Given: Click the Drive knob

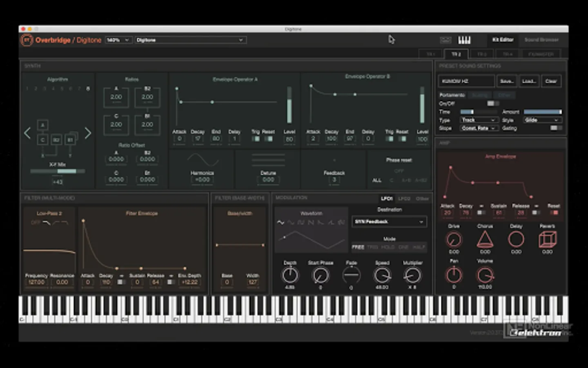Looking at the screenshot, I should [454, 240].
